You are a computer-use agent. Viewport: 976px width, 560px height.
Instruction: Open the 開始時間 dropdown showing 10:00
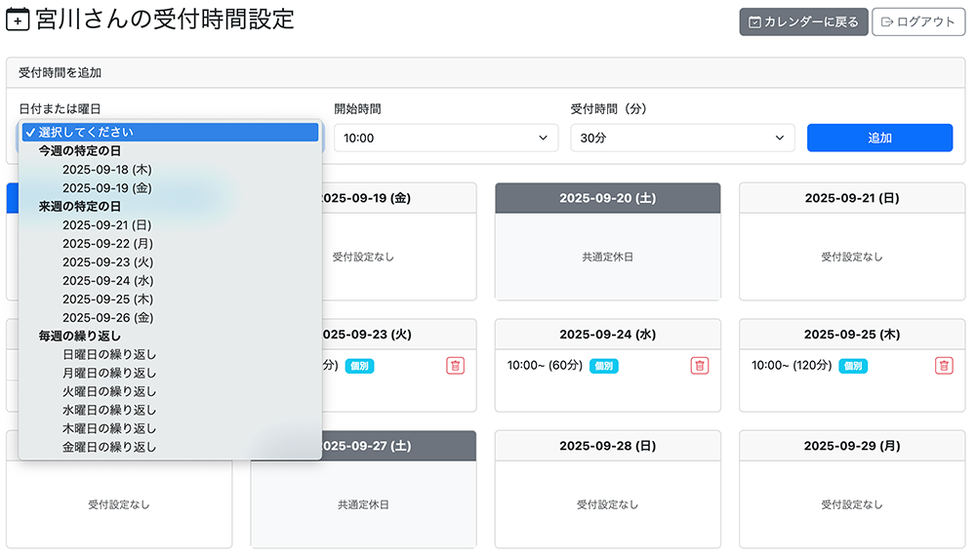[446, 139]
